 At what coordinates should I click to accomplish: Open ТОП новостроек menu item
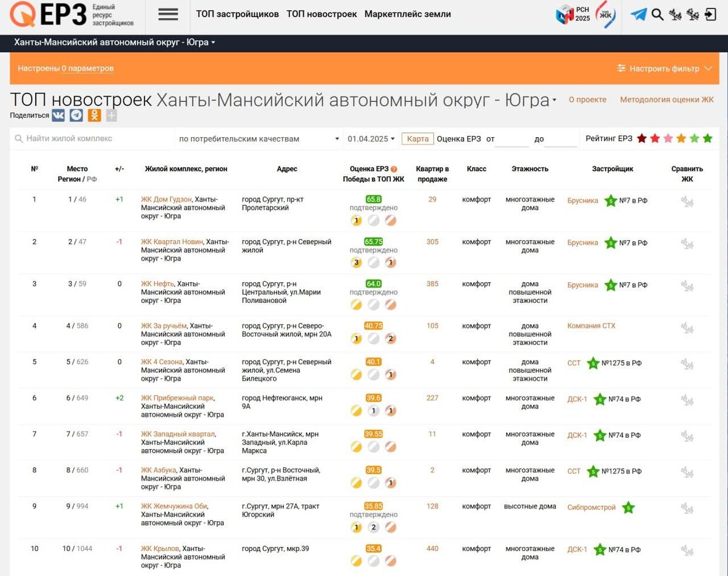[322, 14]
